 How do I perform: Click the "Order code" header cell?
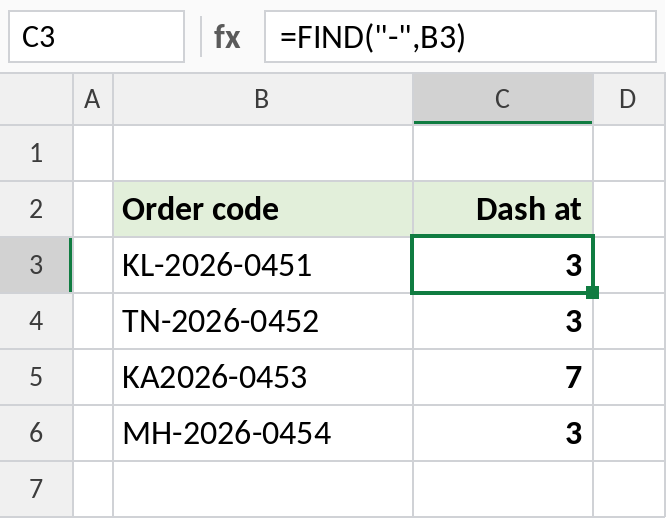pyautogui.click(x=263, y=209)
